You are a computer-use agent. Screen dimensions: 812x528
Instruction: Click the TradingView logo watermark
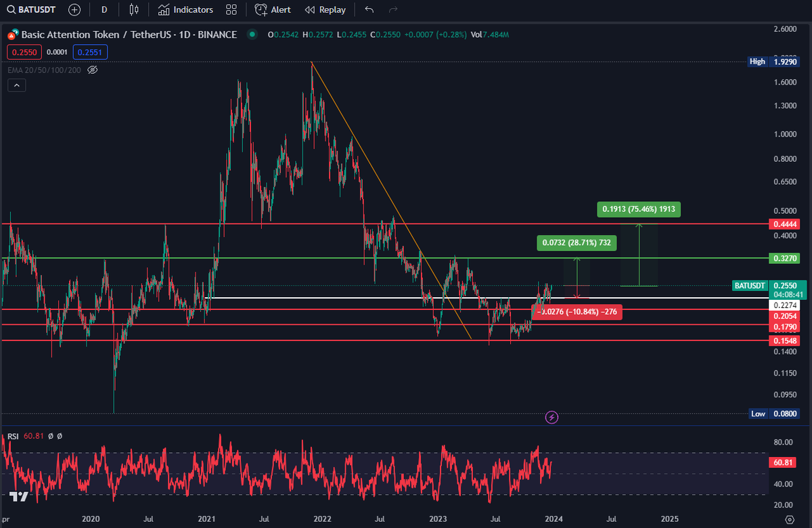pyautogui.click(x=18, y=496)
